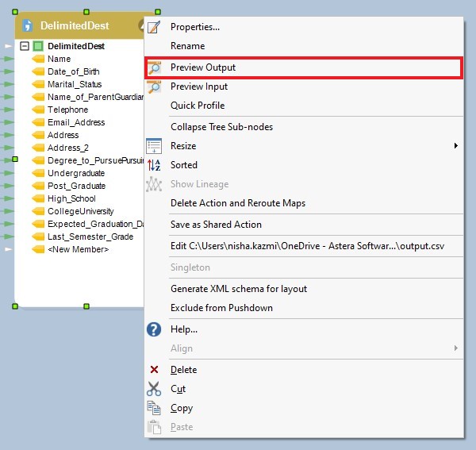Click the Cut scissors icon
This screenshot has height=450, width=476.
[x=154, y=389]
